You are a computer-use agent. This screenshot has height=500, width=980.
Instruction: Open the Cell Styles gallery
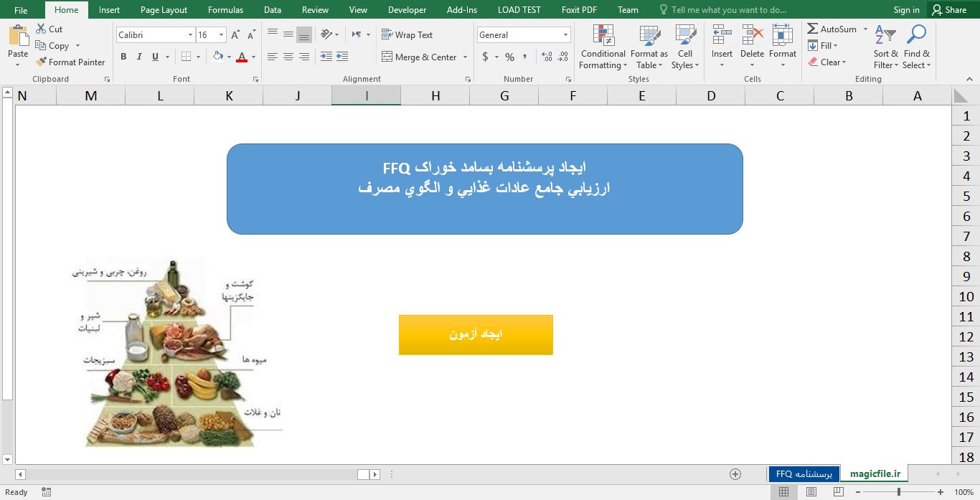(x=684, y=47)
